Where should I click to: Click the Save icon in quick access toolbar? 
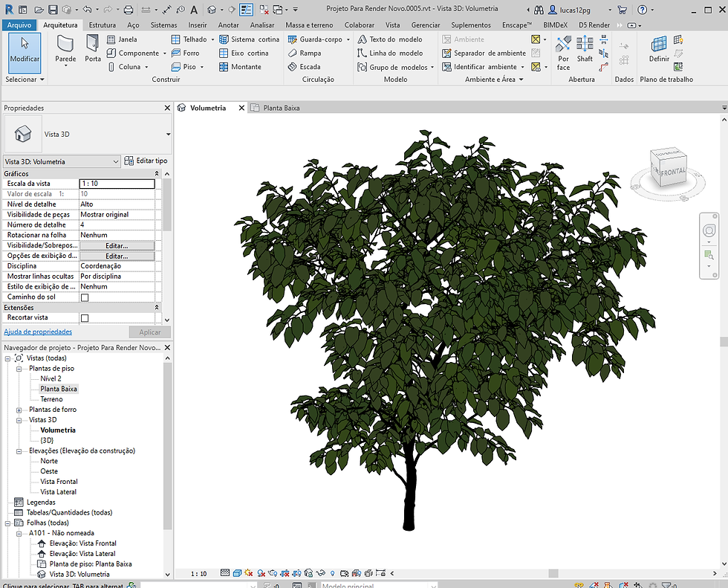click(53, 9)
